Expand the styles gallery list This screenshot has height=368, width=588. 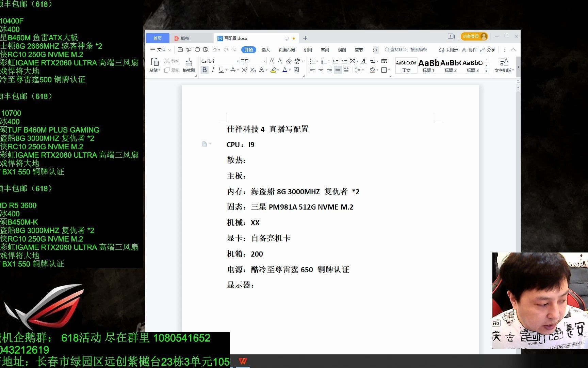click(486, 71)
